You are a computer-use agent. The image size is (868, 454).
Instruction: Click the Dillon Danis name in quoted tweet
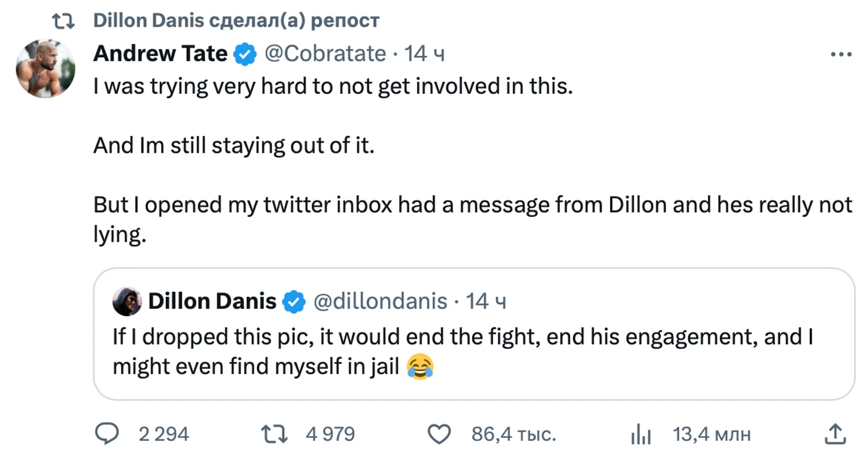[212, 301]
